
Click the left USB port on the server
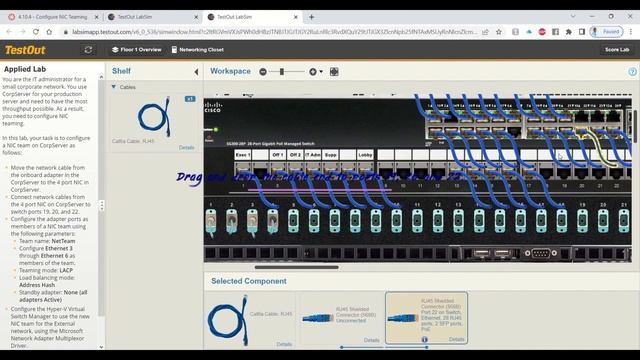tap(482, 253)
